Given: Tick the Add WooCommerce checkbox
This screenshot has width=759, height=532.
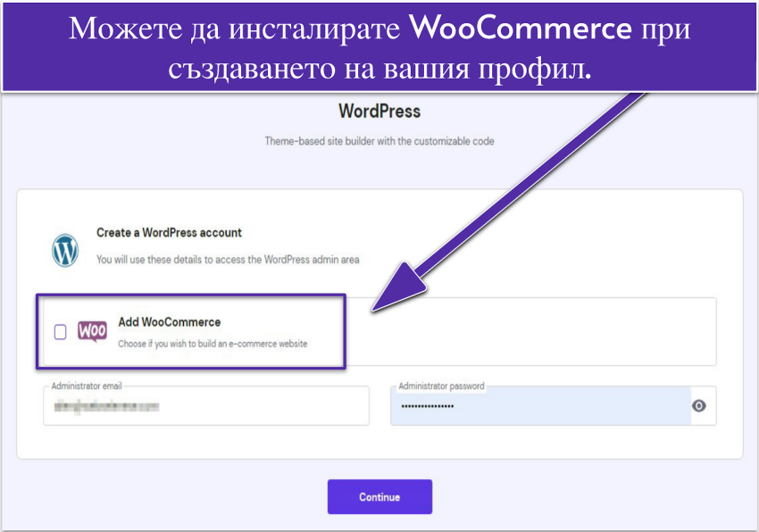Looking at the screenshot, I should tap(61, 332).
